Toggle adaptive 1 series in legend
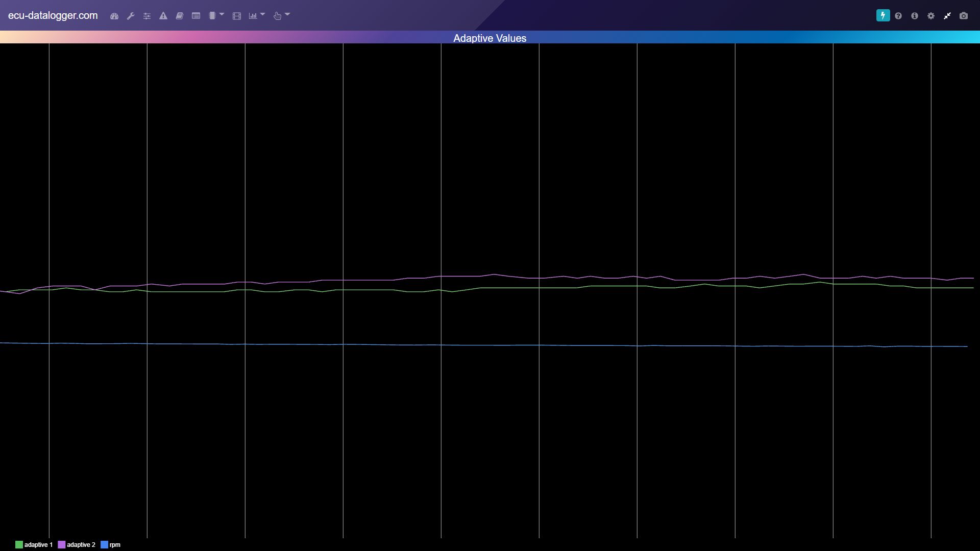The width and height of the screenshot is (980, 551). pyautogui.click(x=34, y=545)
